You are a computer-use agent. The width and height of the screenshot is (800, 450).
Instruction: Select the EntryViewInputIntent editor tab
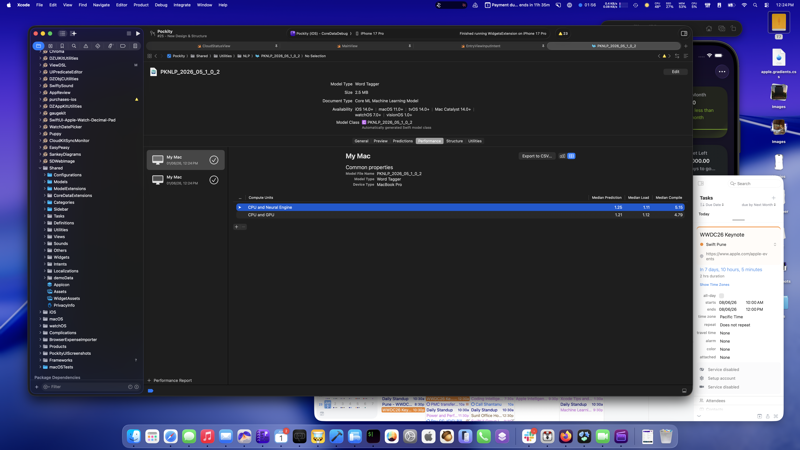coord(481,46)
